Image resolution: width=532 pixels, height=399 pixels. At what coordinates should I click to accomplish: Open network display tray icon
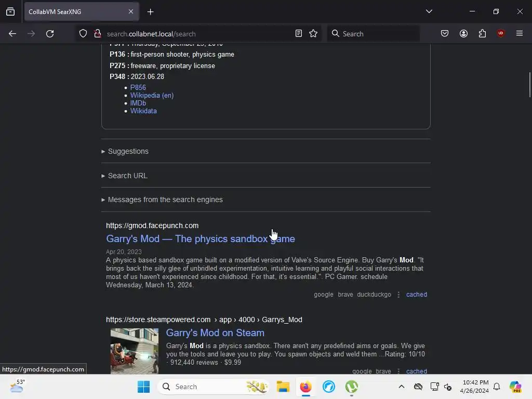(434, 387)
